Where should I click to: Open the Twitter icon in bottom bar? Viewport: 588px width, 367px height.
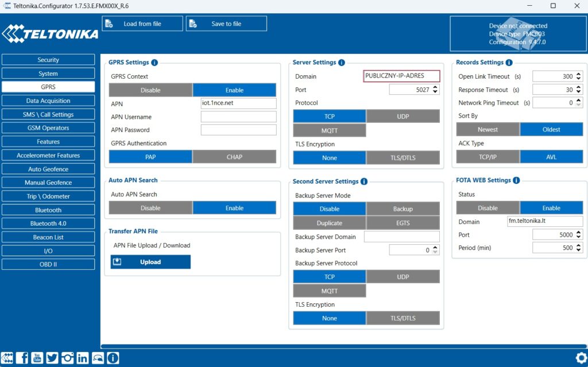click(52, 358)
